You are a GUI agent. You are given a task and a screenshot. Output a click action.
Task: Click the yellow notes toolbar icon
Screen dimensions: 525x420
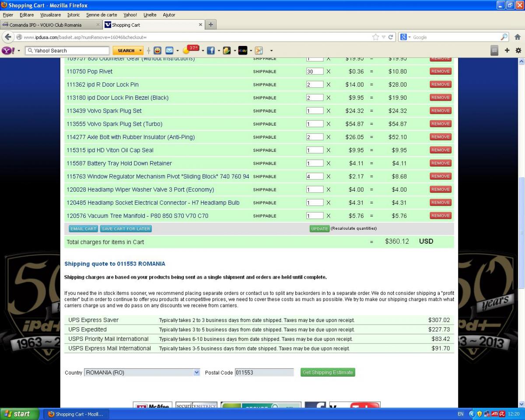[227, 50]
